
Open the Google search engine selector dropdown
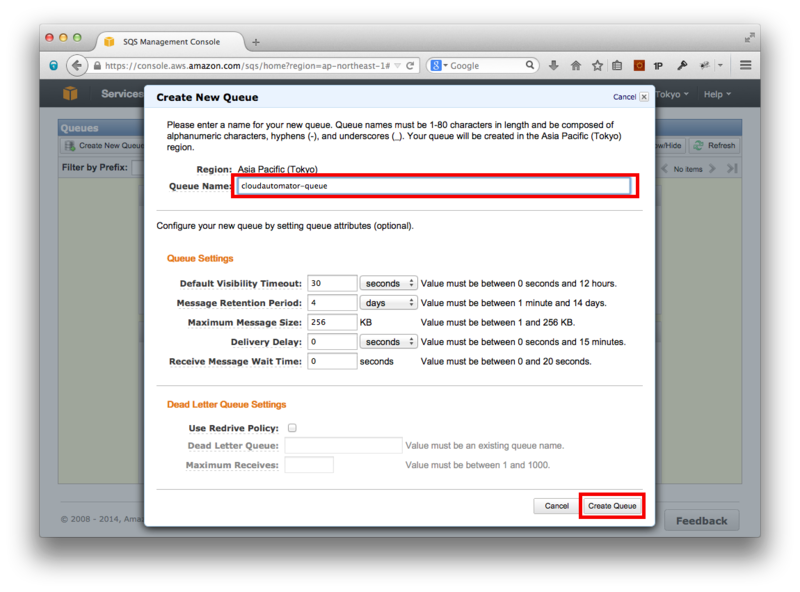pos(439,65)
